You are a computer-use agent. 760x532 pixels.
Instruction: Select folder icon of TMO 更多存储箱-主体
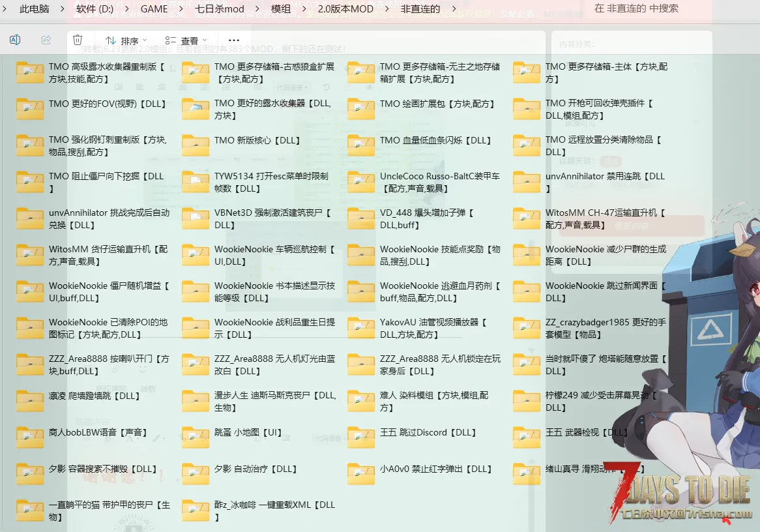pos(527,72)
